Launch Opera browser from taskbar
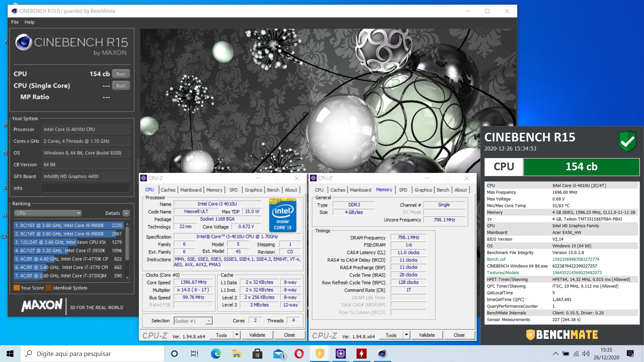Screen dimensions: 644x362 (x=299, y=354)
